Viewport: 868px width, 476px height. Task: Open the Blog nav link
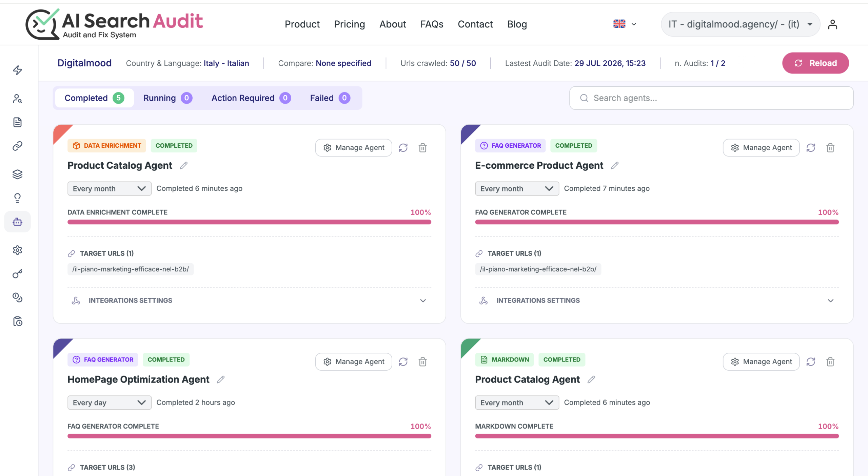[517, 24]
